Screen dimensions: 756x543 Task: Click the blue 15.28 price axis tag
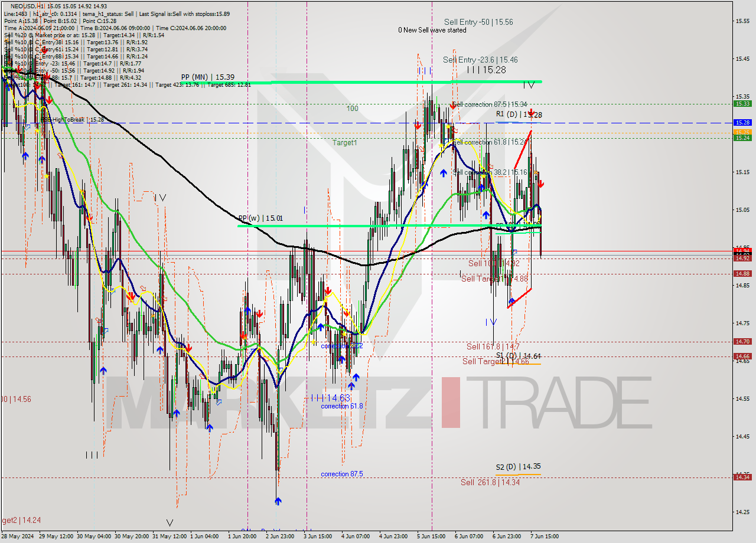click(742, 122)
